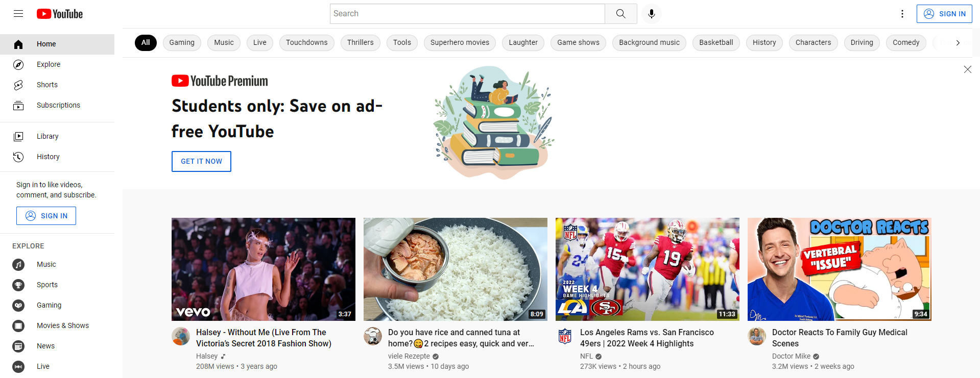980x378 pixels.
Task: Select the Touchdowns filter chip
Action: click(307, 43)
